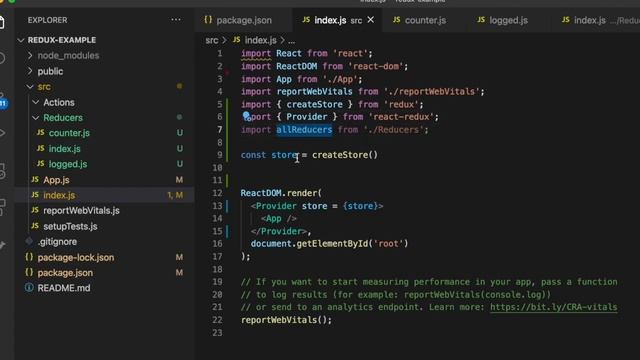The width and height of the screenshot is (640, 360).
Task: Click the 'M' status badge next to App.js
Action: pyautogui.click(x=179, y=180)
